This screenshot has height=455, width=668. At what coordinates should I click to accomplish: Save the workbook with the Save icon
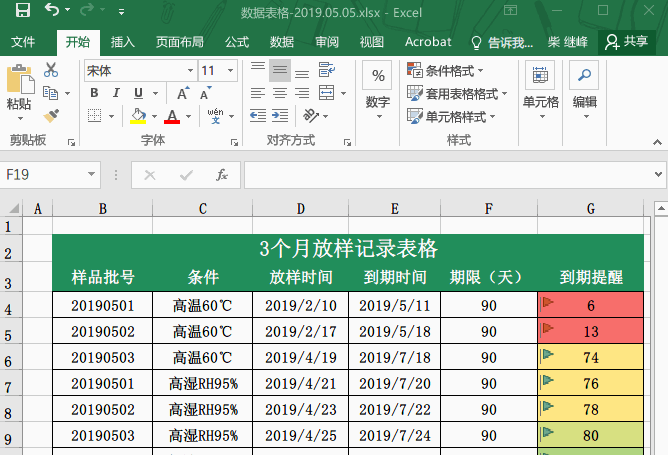pos(23,10)
